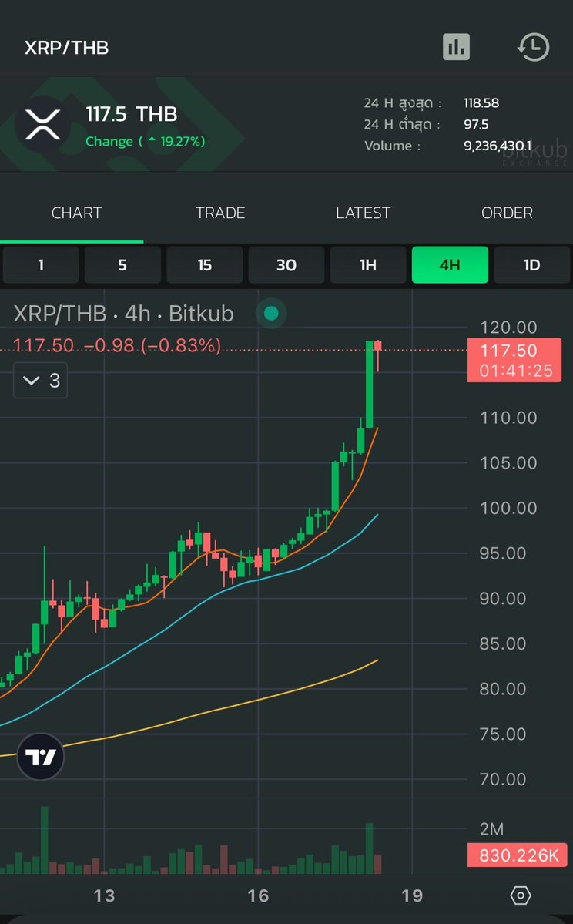Click the date 19 on time axis
The image size is (573, 924).
(x=412, y=895)
